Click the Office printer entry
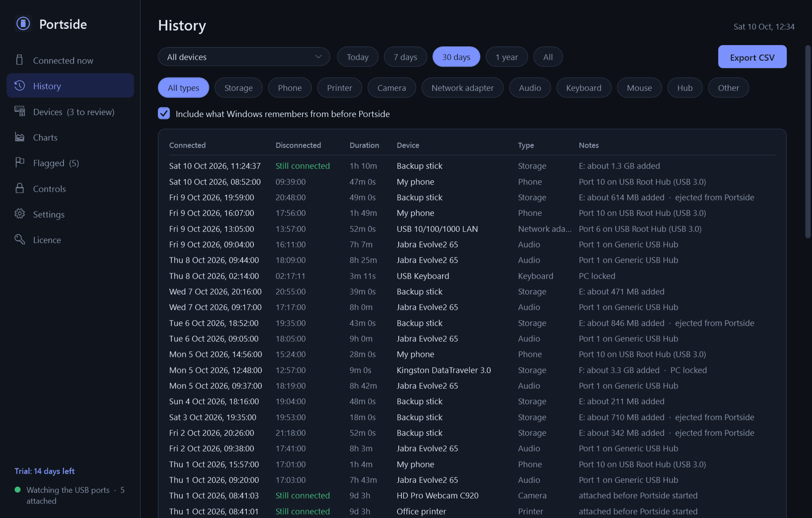The height and width of the screenshot is (518, 812). pyautogui.click(x=421, y=511)
